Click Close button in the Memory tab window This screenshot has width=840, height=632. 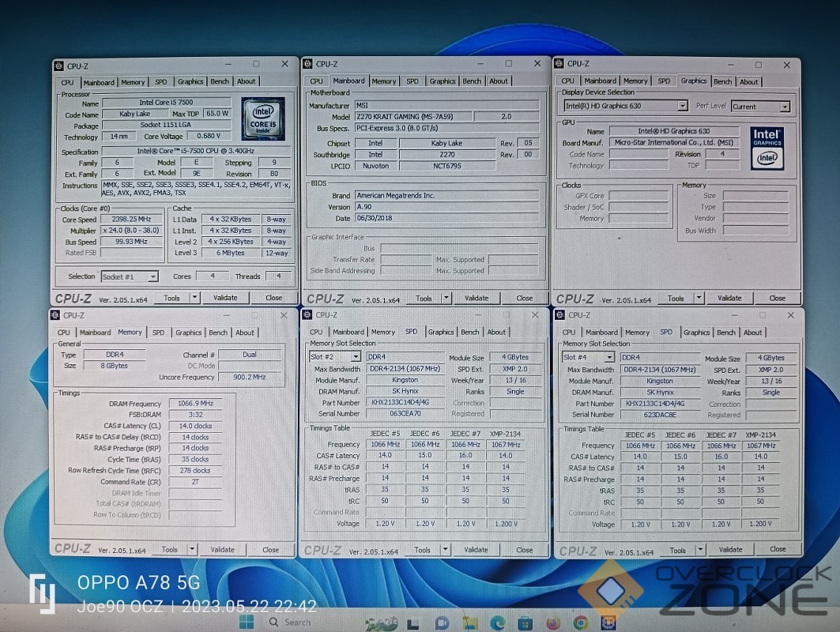click(x=270, y=550)
